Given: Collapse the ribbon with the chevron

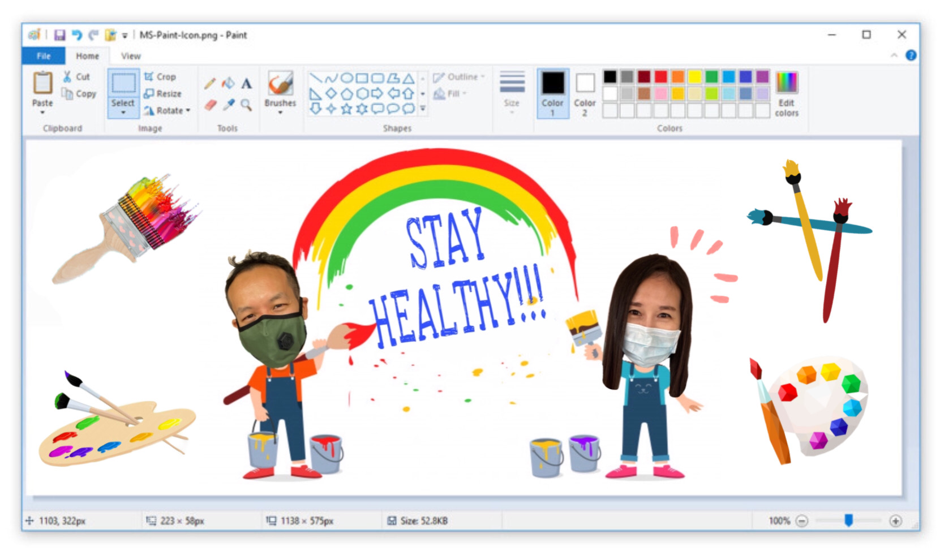Looking at the screenshot, I should [894, 55].
